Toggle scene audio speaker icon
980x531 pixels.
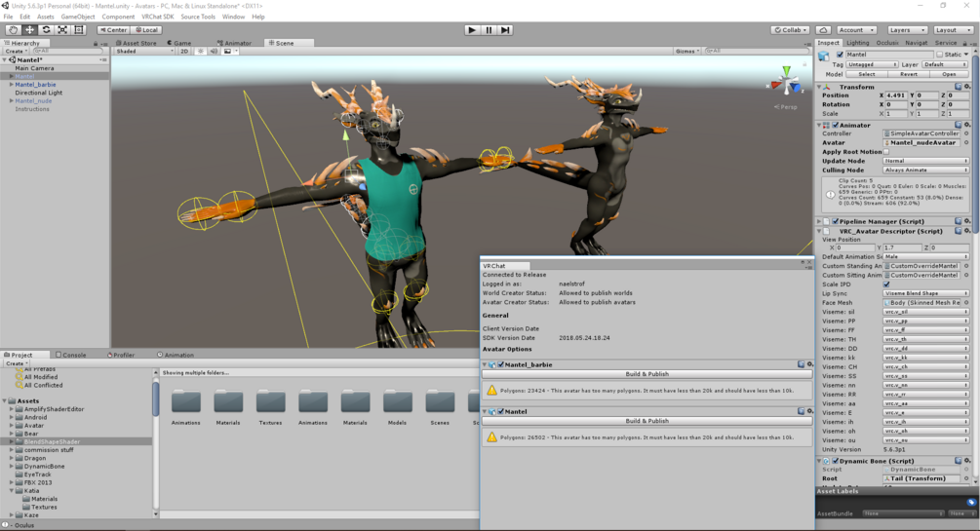pyautogui.click(x=214, y=52)
